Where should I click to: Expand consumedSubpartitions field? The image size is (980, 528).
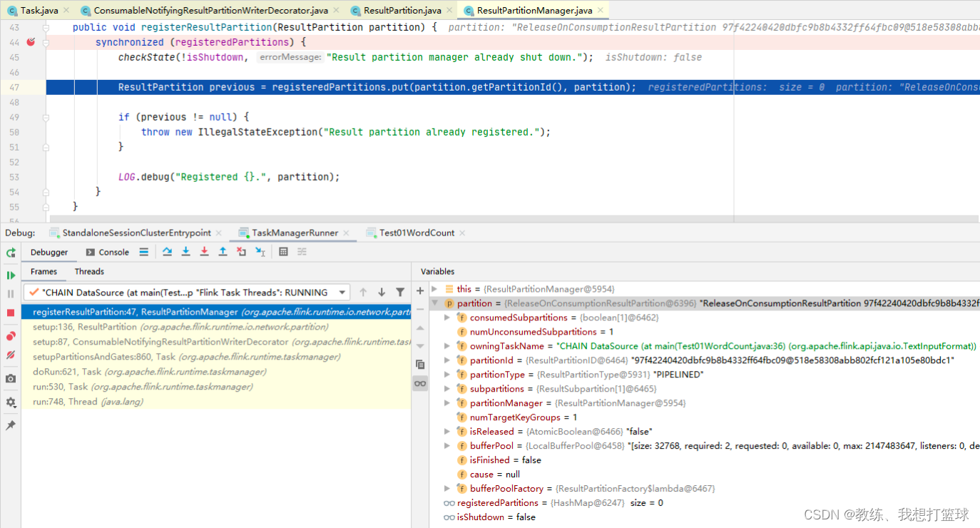click(x=447, y=318)
